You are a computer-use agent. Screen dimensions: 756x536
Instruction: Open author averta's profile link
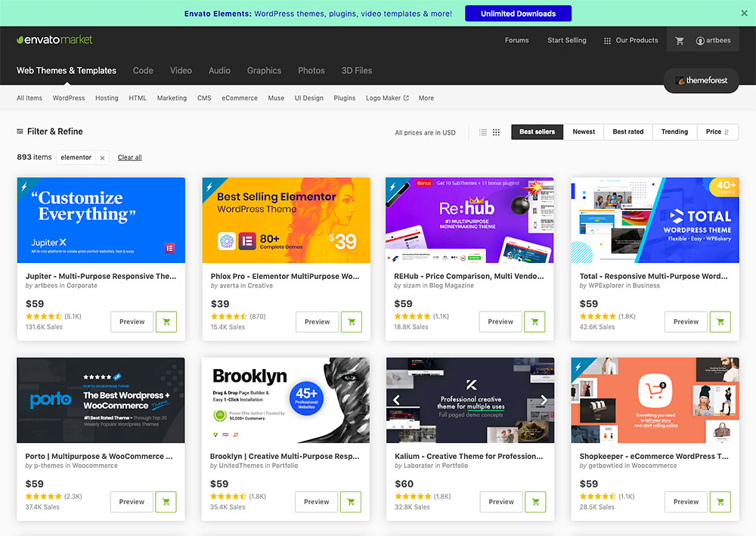coord(229,286)
